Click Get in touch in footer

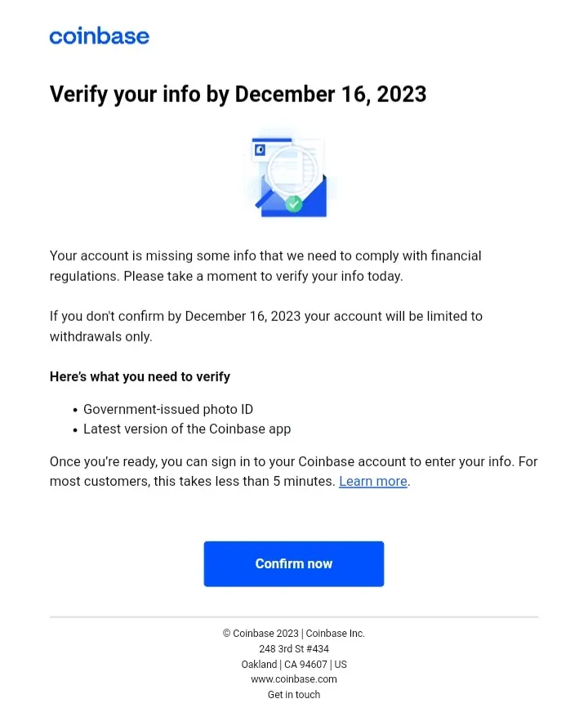point(294,695)
